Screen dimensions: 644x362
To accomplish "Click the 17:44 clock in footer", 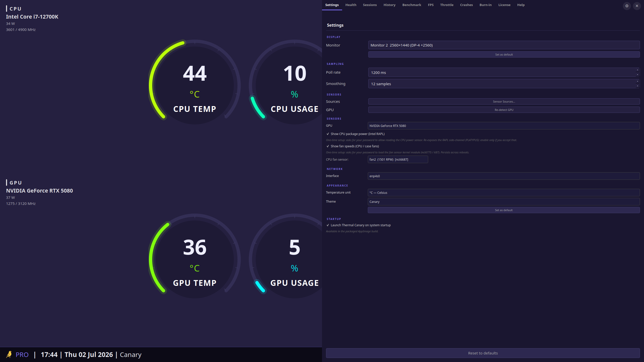I will point(49,355).
